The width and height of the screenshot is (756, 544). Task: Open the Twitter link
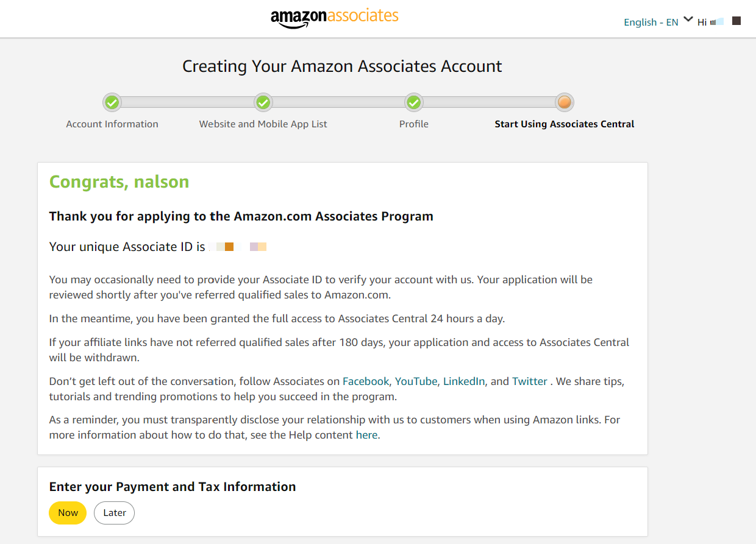(529, 381)
